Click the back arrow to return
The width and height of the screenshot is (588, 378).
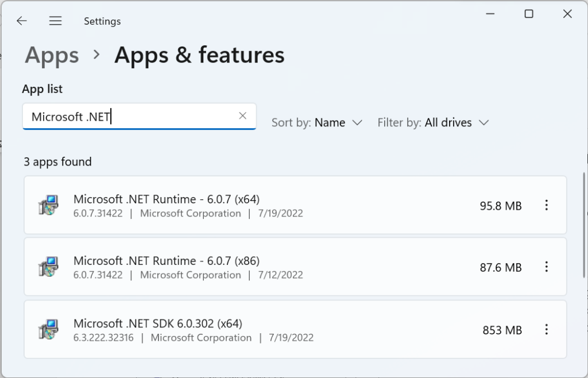point(21,21)
